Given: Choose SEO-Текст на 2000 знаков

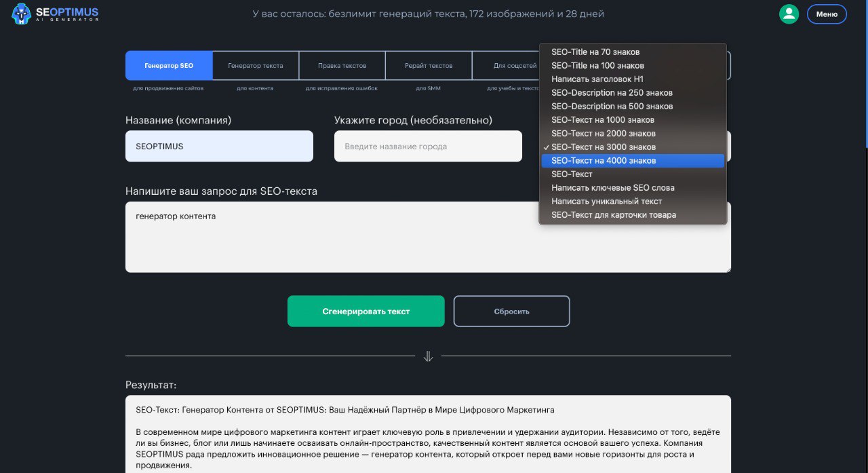Looking at the screenshot, I should coord(633,134).
